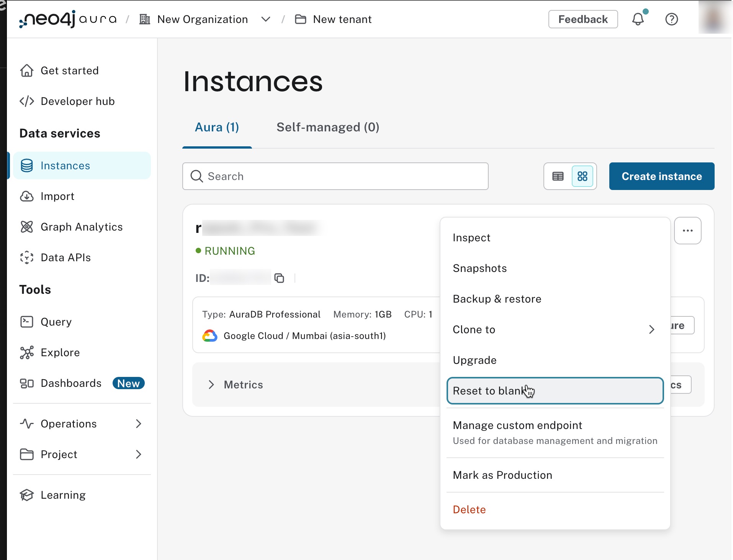The height and width of the screenshot is (560, 733).
Task: Open Graph Analytics from the sidebar
Action: click(81, 227)
